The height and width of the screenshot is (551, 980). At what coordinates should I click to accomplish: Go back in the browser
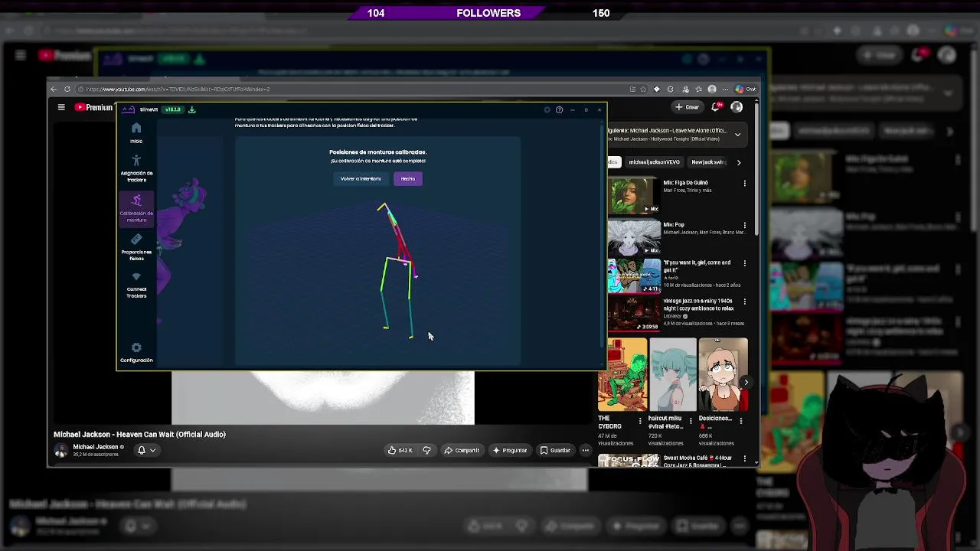pyautogui.click(x=54, y=89)
